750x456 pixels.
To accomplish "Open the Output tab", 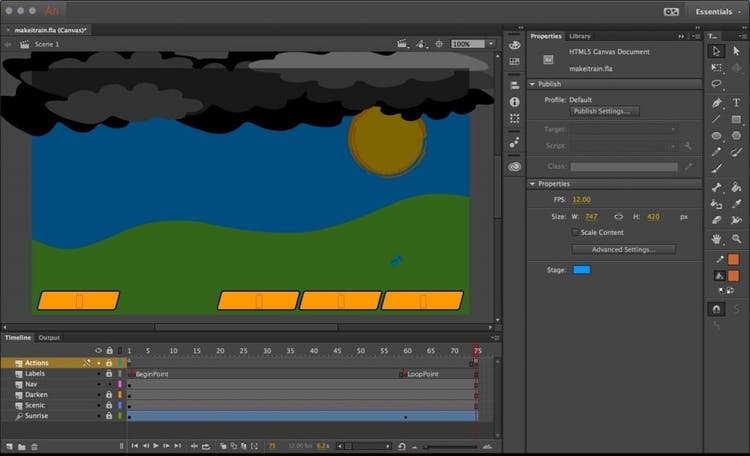I will click(49, 337).
